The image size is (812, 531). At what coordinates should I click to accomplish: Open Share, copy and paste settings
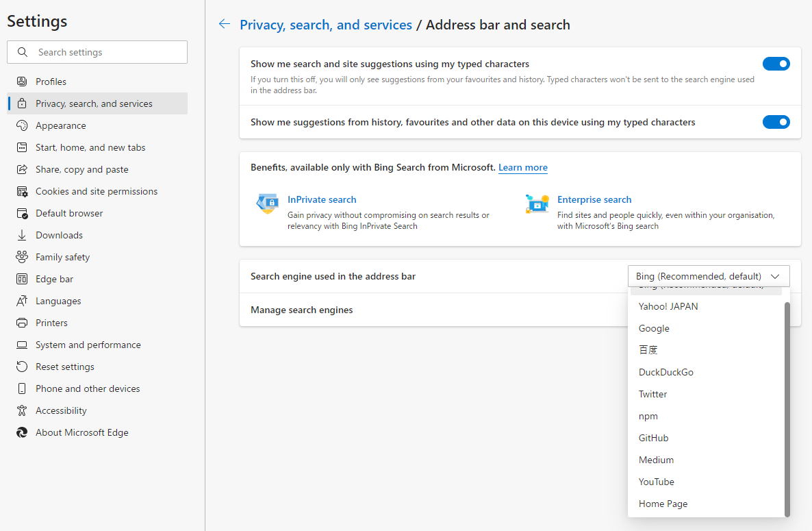97,169
